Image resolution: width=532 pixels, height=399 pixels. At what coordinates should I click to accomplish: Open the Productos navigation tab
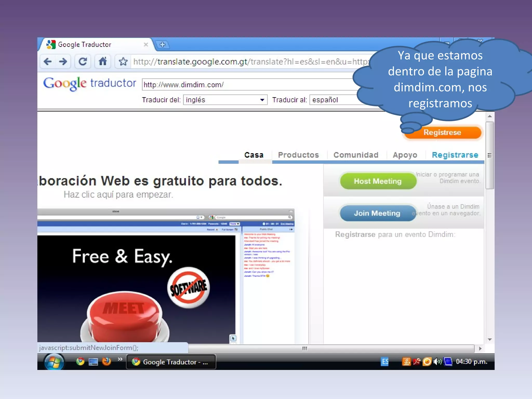click(x=298, y=155)
